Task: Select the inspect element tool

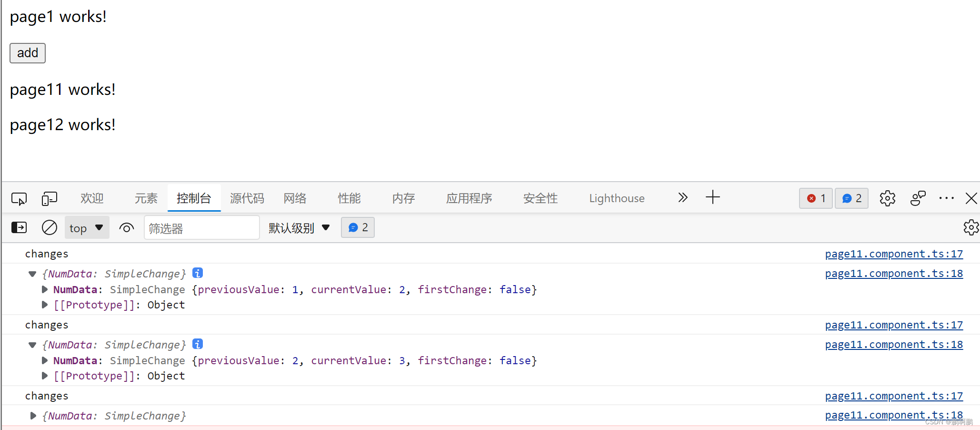Action: [19, 198]
